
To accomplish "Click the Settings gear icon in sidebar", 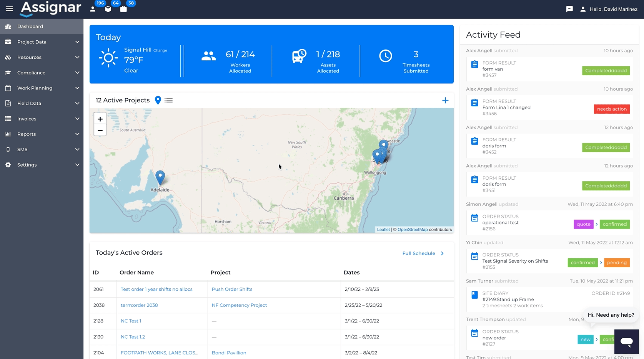I will coord(8,165).
